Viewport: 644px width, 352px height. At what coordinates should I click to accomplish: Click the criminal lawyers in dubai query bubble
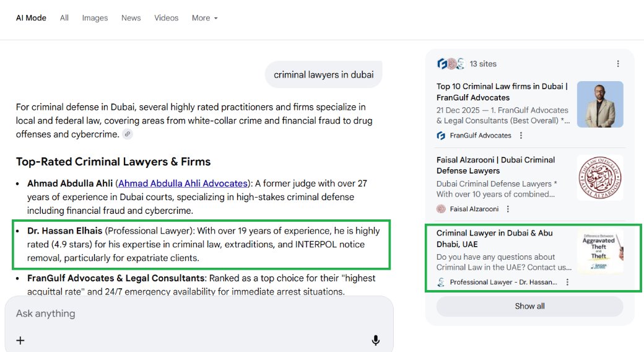pyautogui.click(x=324, y=74)
